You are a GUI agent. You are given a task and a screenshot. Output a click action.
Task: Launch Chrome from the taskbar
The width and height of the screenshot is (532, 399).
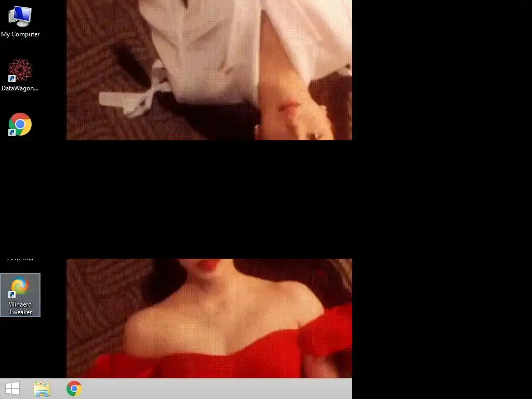74,389
